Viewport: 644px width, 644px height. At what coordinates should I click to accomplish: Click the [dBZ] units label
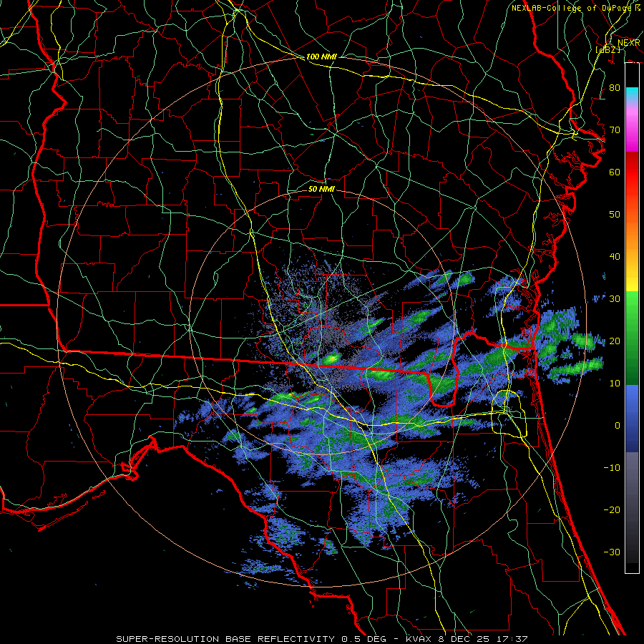pos(608,49)
